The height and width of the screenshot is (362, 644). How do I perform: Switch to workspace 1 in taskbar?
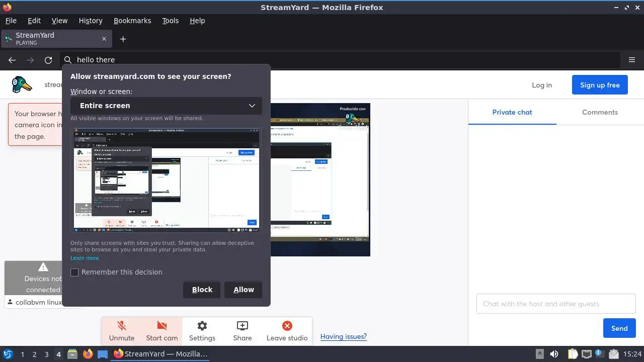22,354
